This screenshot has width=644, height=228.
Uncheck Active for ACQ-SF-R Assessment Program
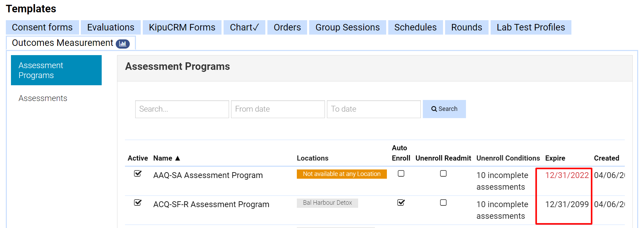tap(138, 203)
